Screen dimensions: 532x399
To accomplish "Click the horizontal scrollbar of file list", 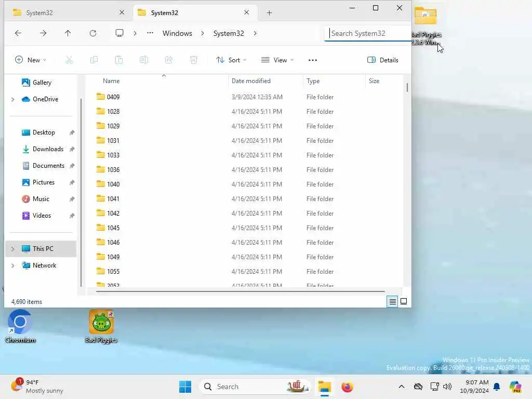I will click(x=240, y=291).
